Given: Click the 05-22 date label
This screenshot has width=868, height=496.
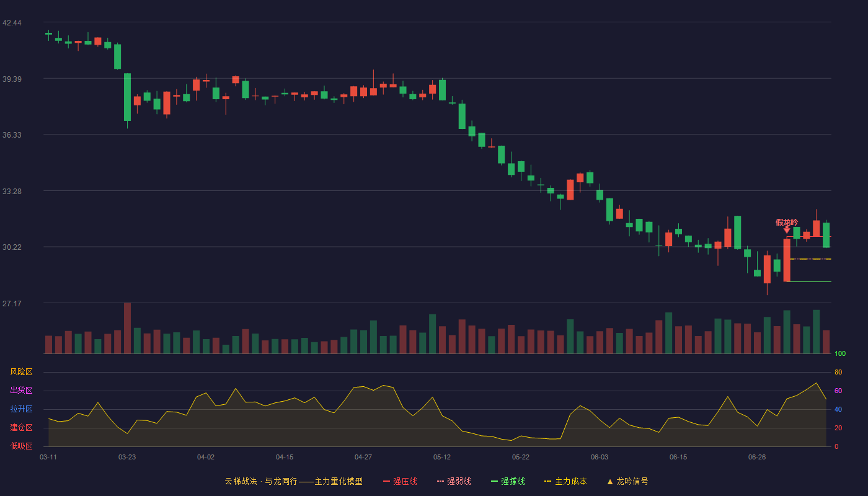Looking at the screenshot, I should [521, 457].
